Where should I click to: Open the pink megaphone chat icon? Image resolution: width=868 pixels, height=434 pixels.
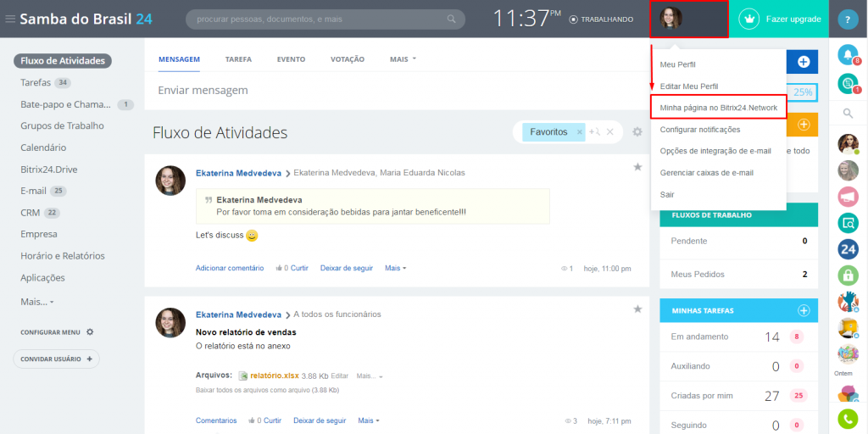(848, 196)
